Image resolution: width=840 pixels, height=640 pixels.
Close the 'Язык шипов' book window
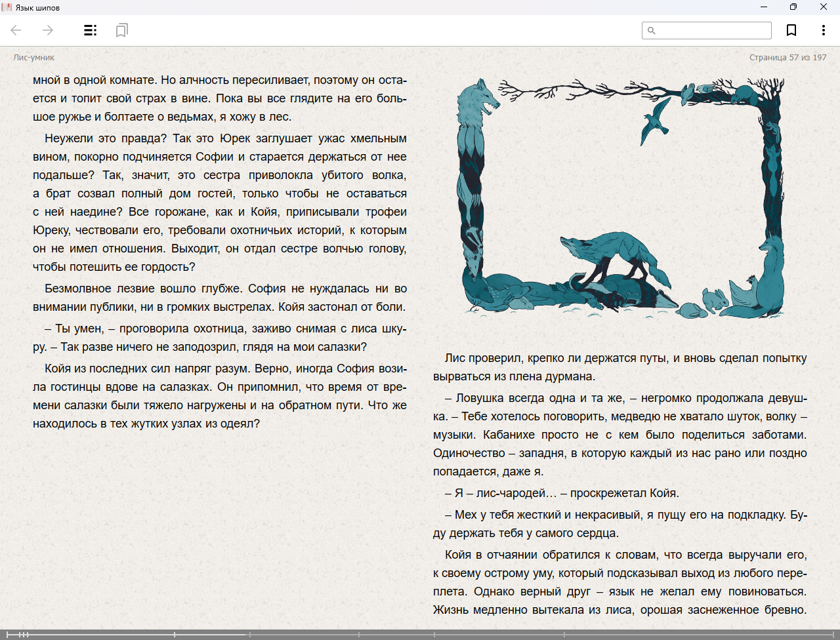click(824, 7)
